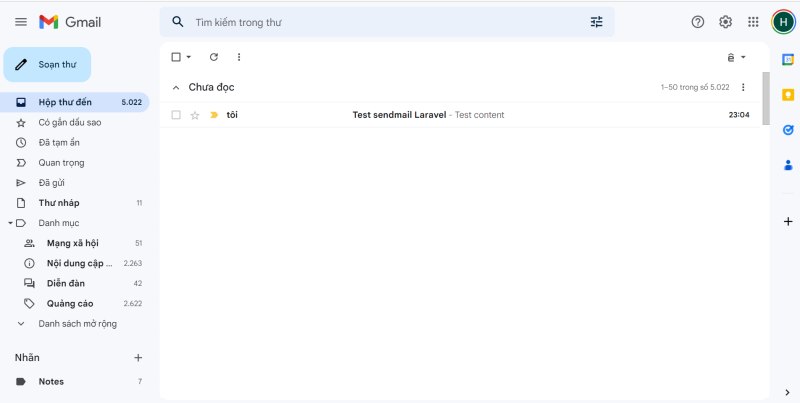Screen dimensions: 800x403
Task: Click sender name tôi
Action: coord(232,115)
